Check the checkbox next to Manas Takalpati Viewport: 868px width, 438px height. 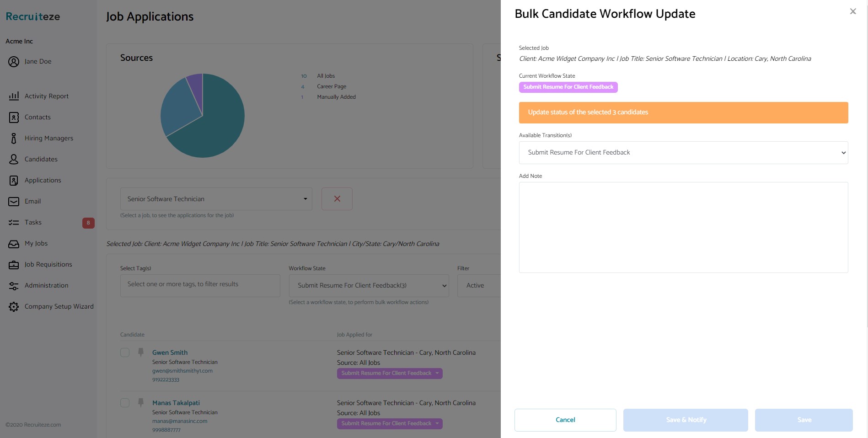pos(125,403)
